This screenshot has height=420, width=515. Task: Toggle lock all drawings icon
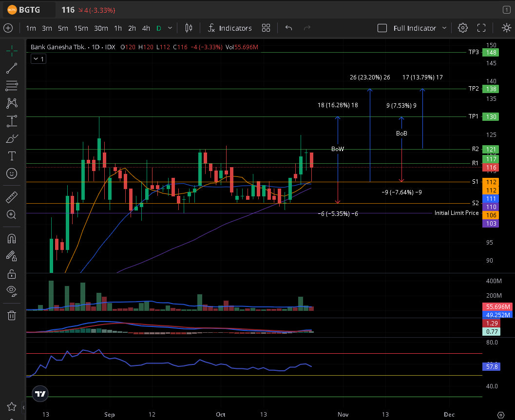[x=12, y=274]
